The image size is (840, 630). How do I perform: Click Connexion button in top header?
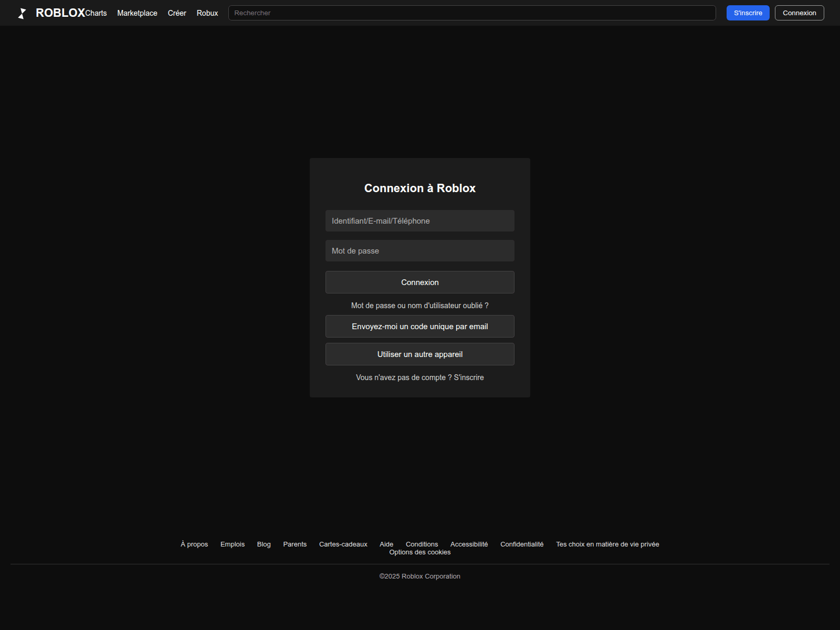799,13
